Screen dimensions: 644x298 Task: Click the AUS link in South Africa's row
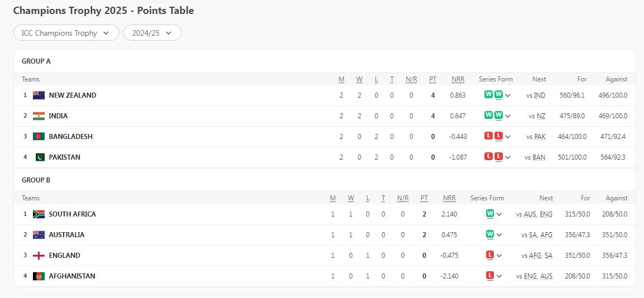530,214
